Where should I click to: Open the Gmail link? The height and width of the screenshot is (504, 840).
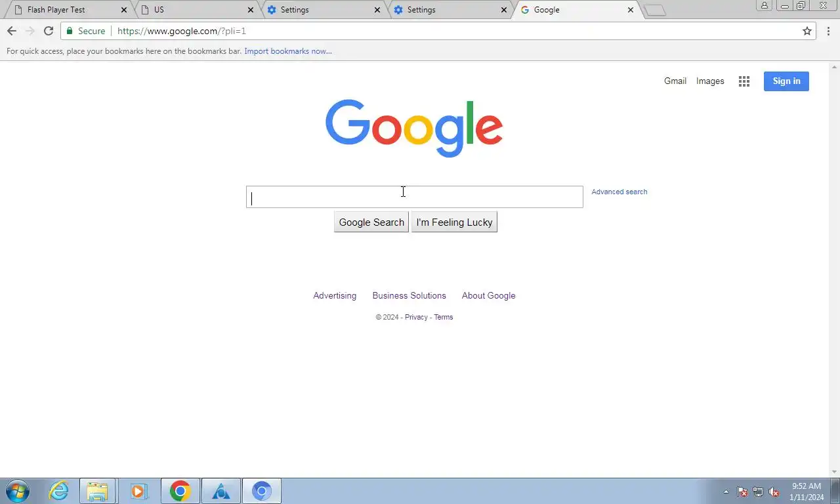coord(675,81)
